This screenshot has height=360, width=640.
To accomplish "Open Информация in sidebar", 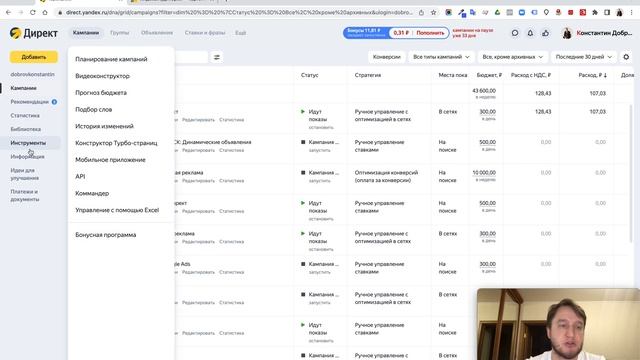I will point(27,157).
